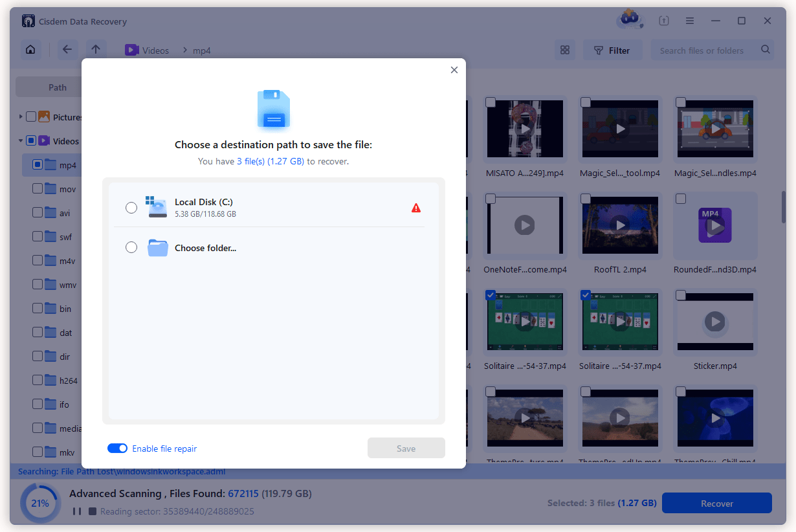The image size is (796, 532).
Task: Go back with the left arrow
Action: [67, 50]
